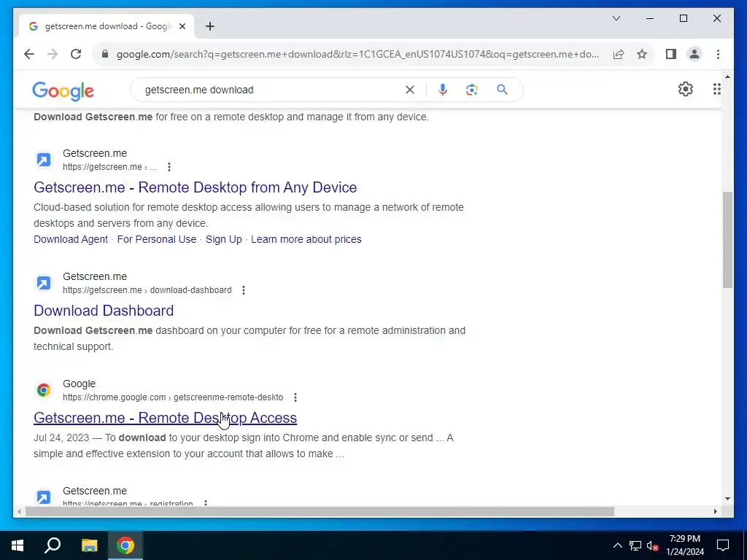
Task: Click the scroll up arrow of vertical scrollbar
Action: 727,77
